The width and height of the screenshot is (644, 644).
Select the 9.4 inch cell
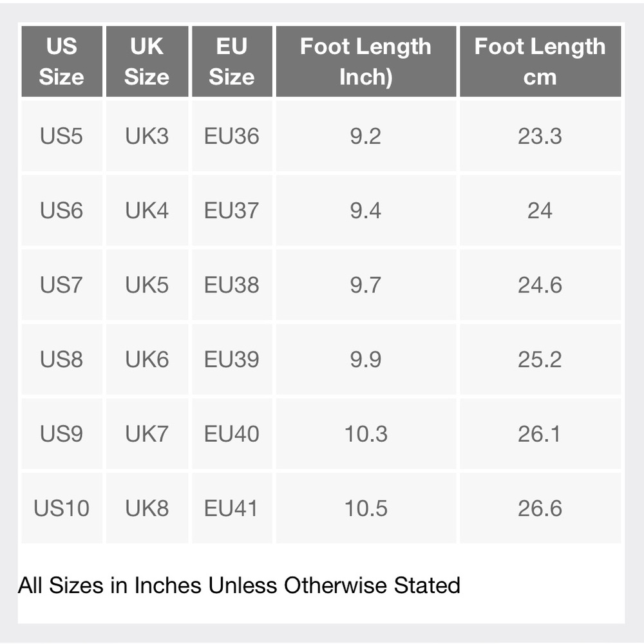[366, 211]
